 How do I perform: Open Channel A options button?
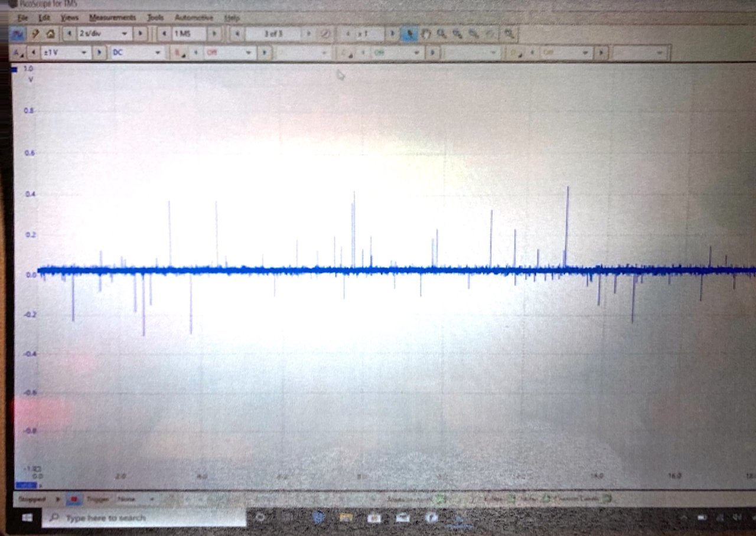(18, 53)
